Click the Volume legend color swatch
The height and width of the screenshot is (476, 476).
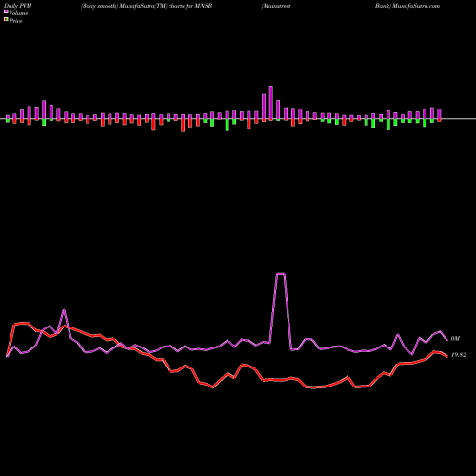(6, 12)
